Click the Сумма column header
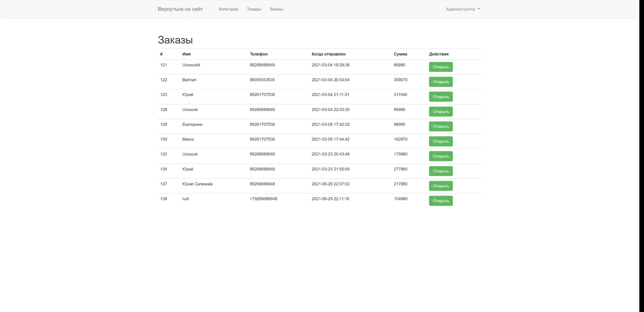This screenshot has height=312, width=644. (400, 54)
